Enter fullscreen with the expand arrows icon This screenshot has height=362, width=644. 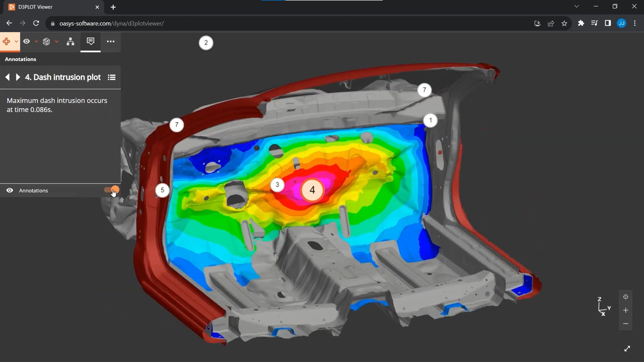coord(627,349)
